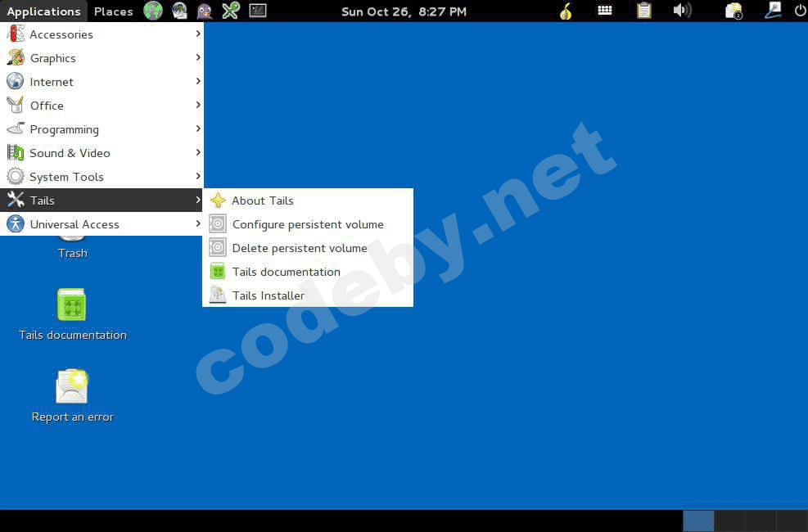Click the virtual keyboard panel icon
808x532 pixels.
click(x=604, y=11)
